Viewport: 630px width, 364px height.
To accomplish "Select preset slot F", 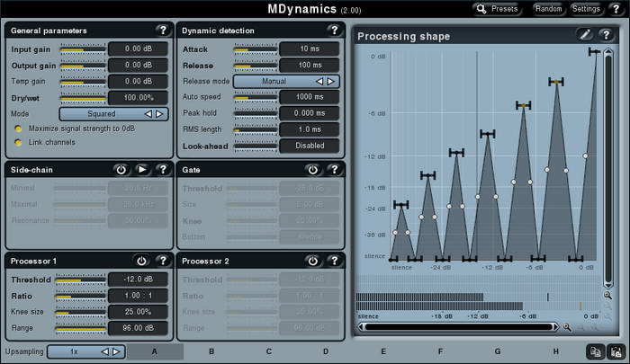I will (x=441, y=351).
